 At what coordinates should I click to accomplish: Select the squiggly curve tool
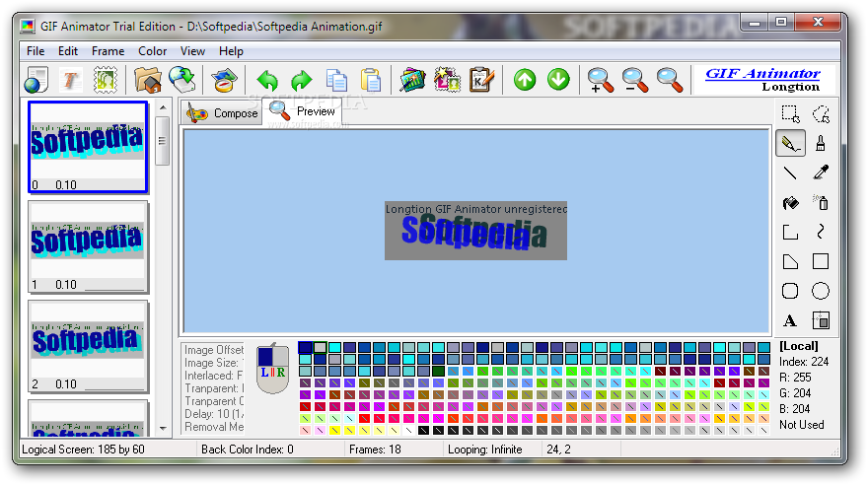[x=821, y=233]
